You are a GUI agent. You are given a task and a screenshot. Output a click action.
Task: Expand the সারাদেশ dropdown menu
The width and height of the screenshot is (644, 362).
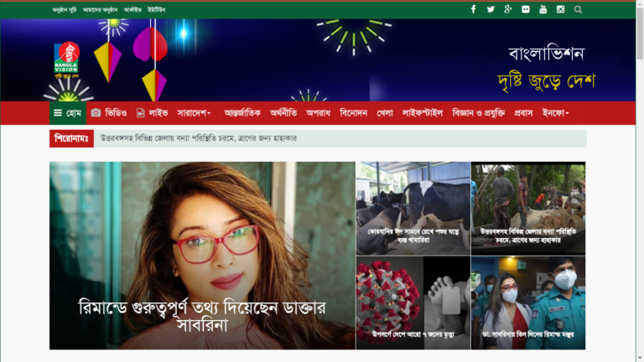click(194, 113)
